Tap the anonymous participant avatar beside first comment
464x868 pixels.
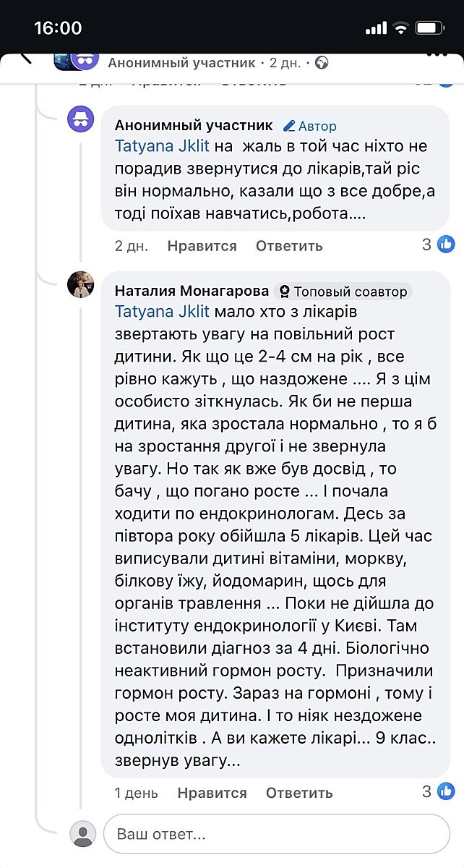[x=81, y=118]
